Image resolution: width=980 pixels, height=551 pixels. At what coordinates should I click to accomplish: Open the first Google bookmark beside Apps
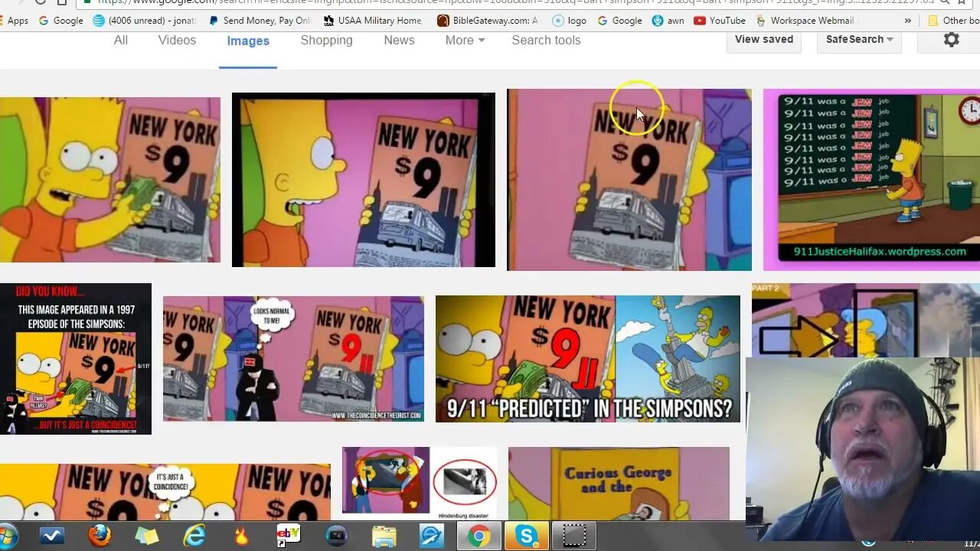[60, 21]
